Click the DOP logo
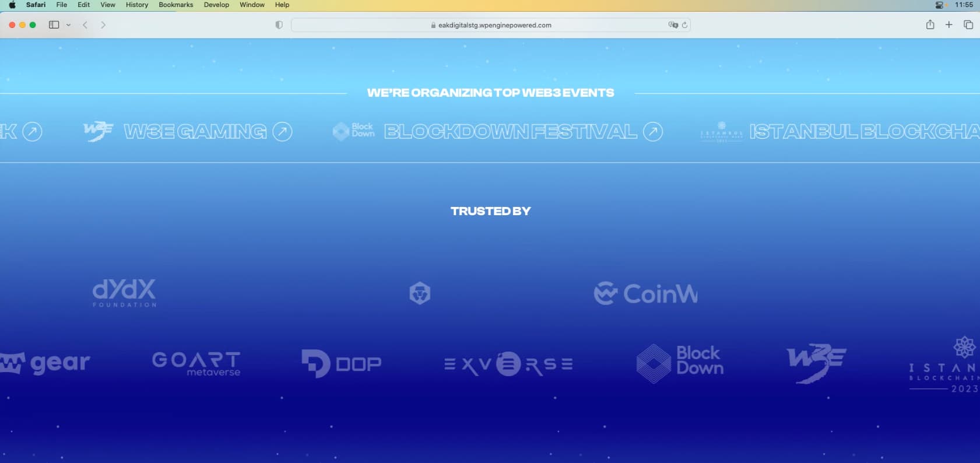980x463 pixels. [342, 363]
